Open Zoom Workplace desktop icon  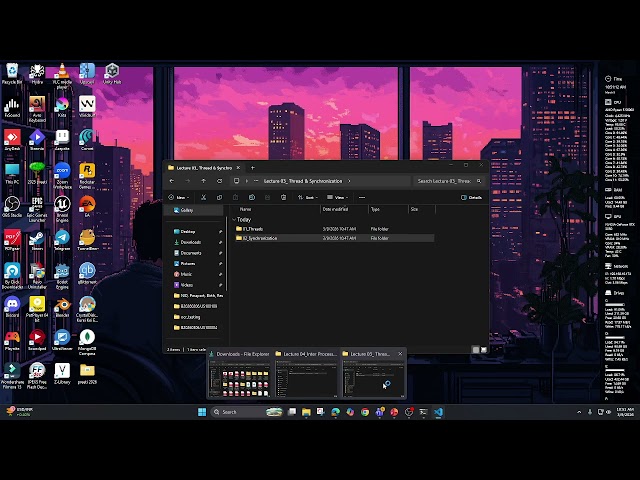(x=62, y=176)
